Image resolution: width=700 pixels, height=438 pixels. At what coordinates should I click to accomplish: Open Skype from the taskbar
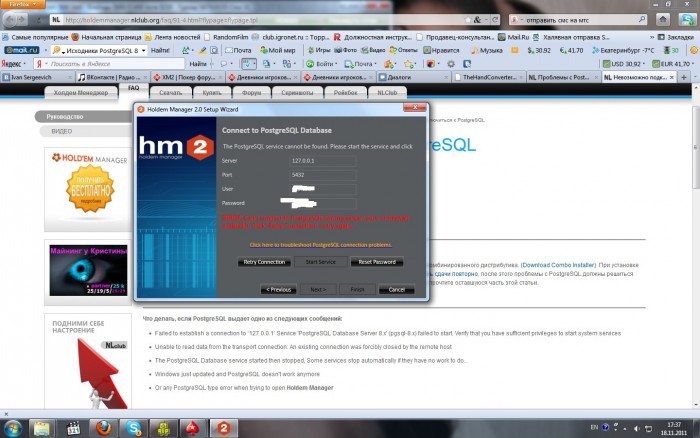click(x=133, y=428)
